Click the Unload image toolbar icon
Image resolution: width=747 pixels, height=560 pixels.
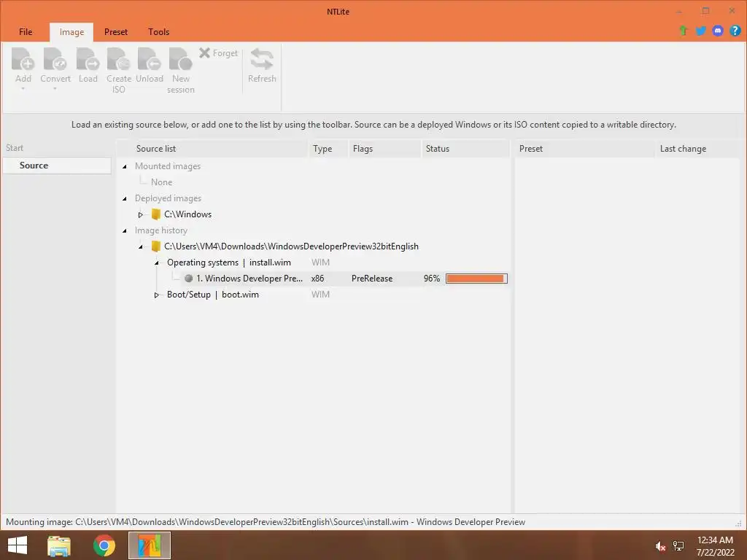(x=149, y=59)
